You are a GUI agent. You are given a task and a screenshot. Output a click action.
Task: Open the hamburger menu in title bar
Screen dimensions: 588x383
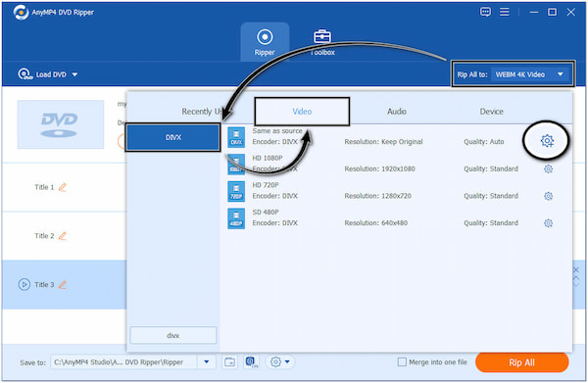click(505, 12)
